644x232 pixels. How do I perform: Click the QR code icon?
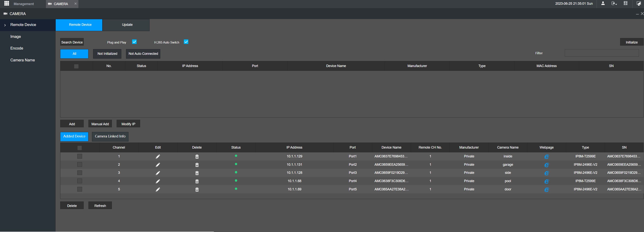pos(626,4)
